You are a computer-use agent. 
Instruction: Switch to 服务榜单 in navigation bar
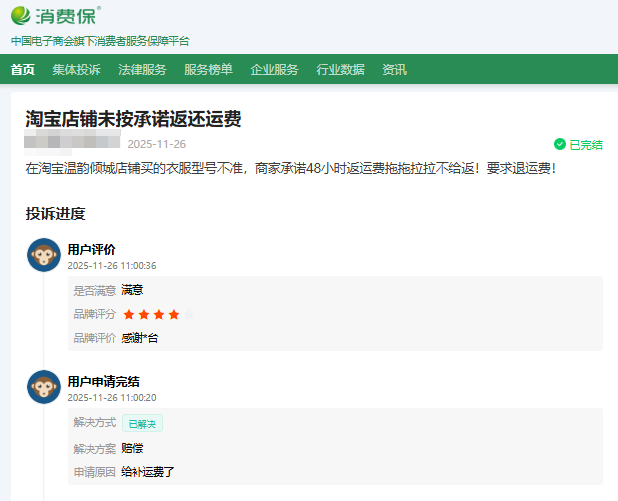pyautogui.click(x=208, y=69)
